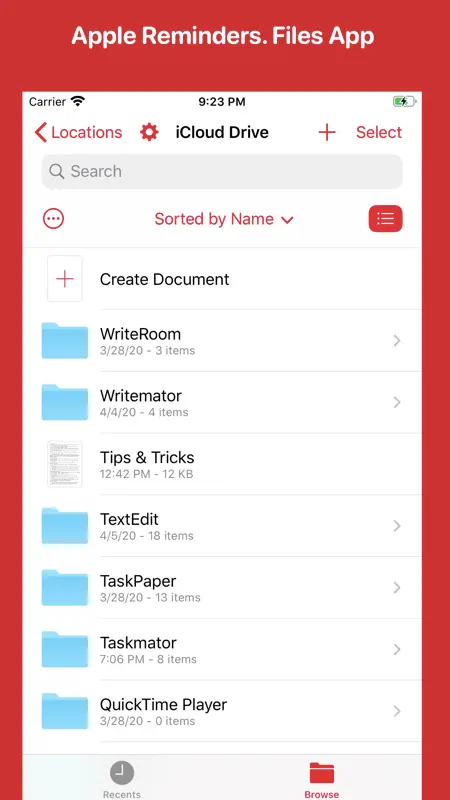The width and height of the screenshot is (450, 800).
Task: Open the TextEdit folder icon
Action: coord(65,526)
